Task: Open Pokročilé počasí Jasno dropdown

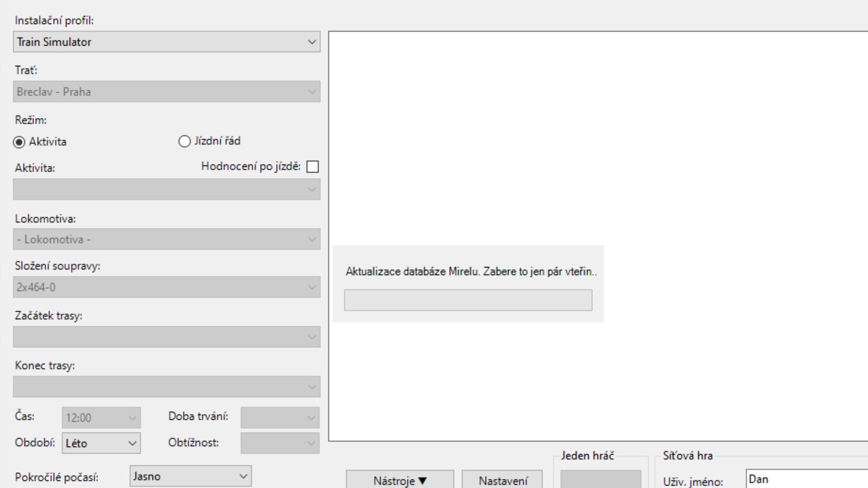Action: (190, 476)
